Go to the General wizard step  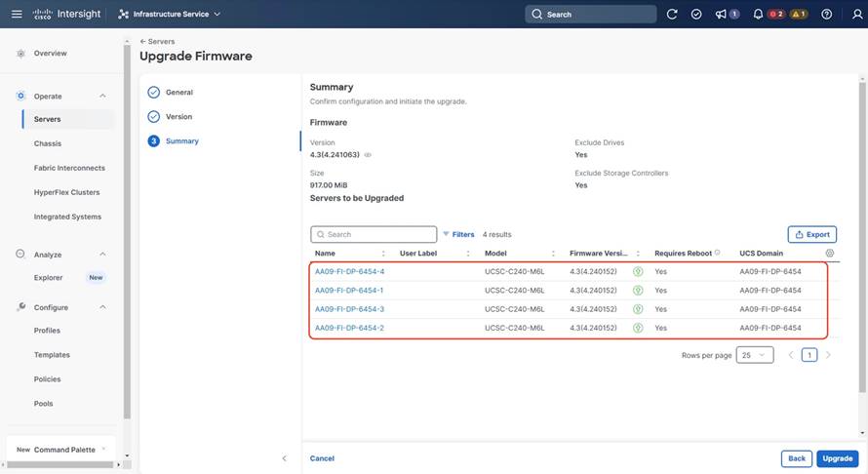[x=178, y=93]
